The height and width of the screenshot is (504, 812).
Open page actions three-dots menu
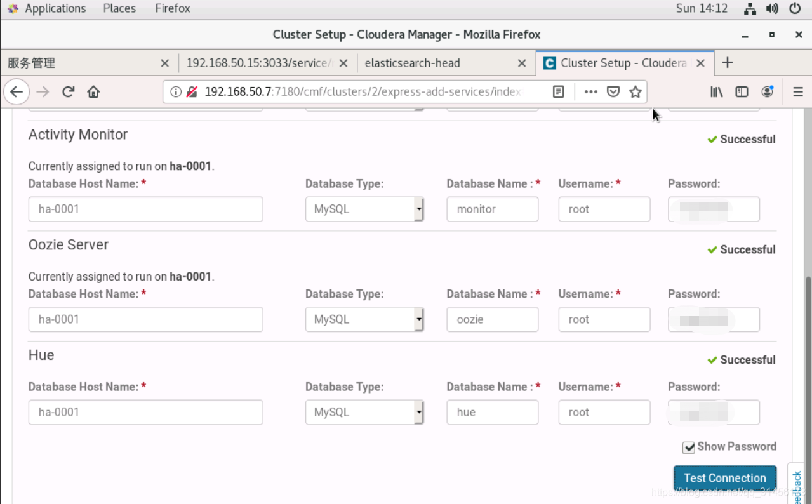click(x=591, y=92)
